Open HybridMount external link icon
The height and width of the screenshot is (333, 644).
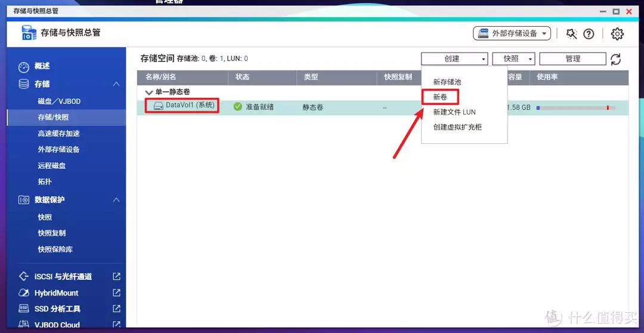[x=117, y=292]
